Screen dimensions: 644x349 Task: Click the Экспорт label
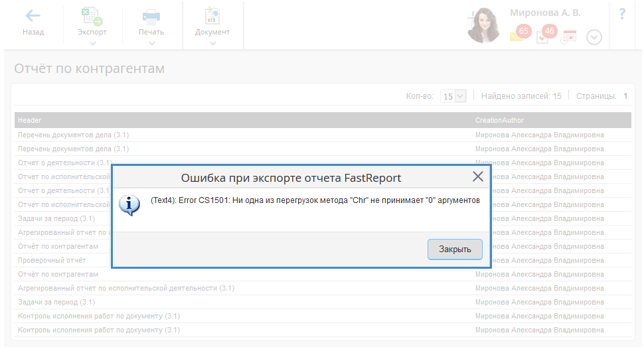(x=92, y=32)
